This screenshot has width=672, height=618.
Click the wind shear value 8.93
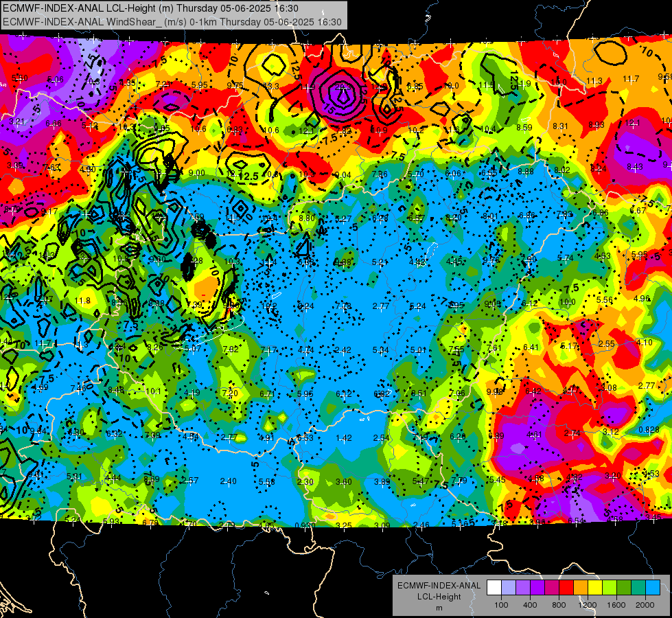596,125
